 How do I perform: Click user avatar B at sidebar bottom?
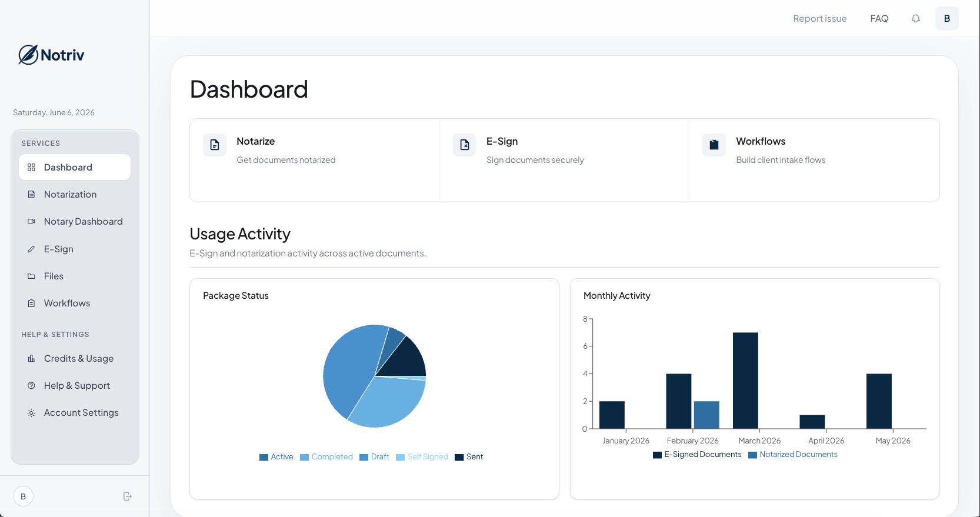pyautogui.click(x=23, y=496)
